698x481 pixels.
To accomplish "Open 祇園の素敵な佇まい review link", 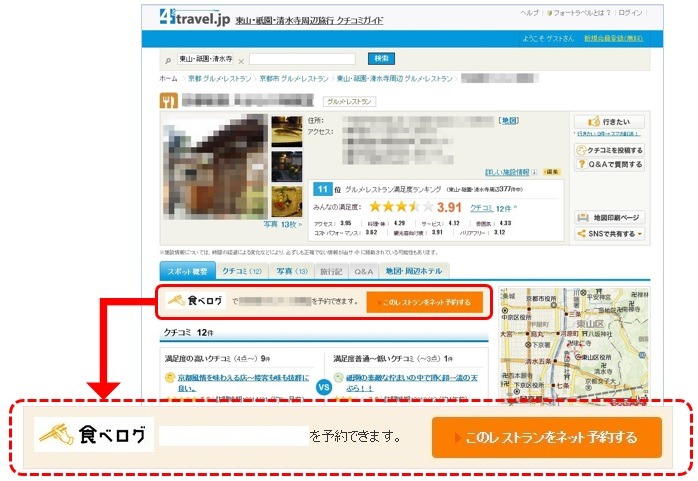I will coord(412,383).
